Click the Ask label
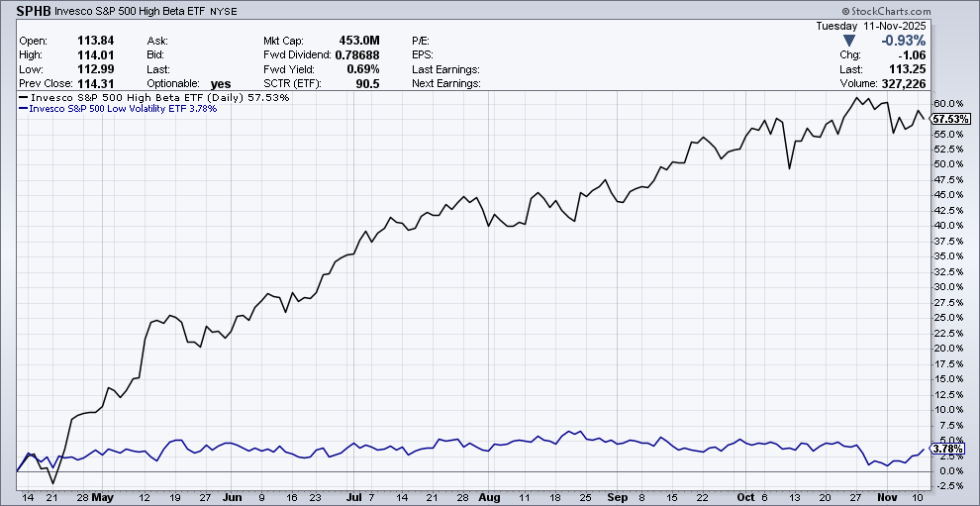The height and width of the screenshot is (506, 980). point(156,41)
